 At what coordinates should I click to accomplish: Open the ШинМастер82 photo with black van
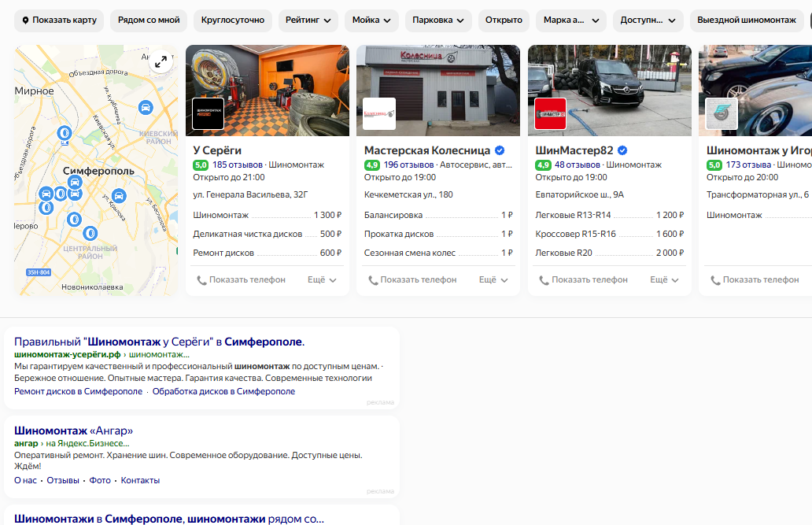(x=610, y=91)
